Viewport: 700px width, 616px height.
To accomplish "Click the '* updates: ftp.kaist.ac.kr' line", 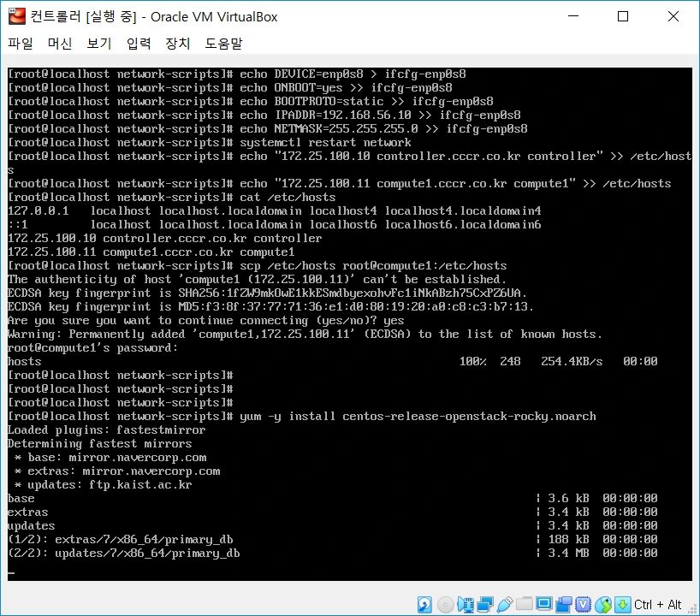I will [104, 485].
